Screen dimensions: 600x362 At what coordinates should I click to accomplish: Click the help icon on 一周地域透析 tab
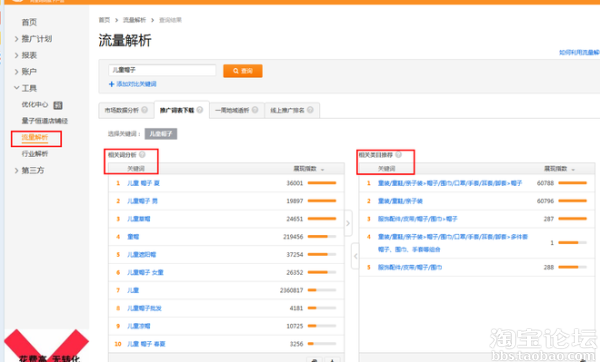tap(255, 110)
